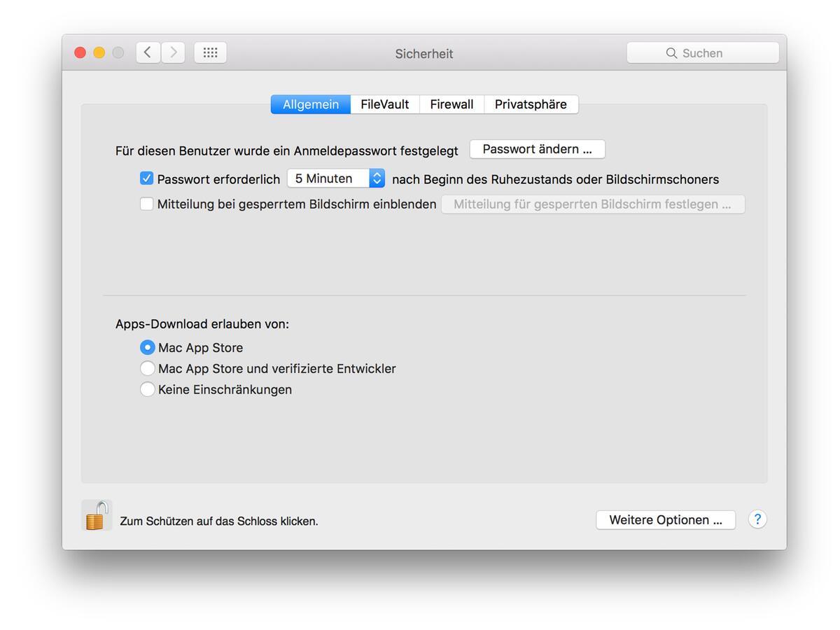
Task: Show all preferences grid icon
Action: [x=210, y=52]
